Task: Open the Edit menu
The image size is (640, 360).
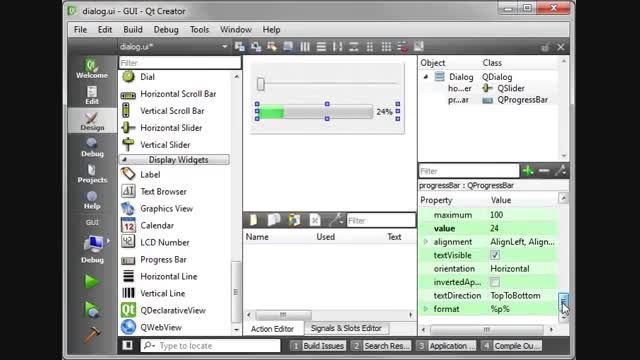Action: (x=105, y=29)
